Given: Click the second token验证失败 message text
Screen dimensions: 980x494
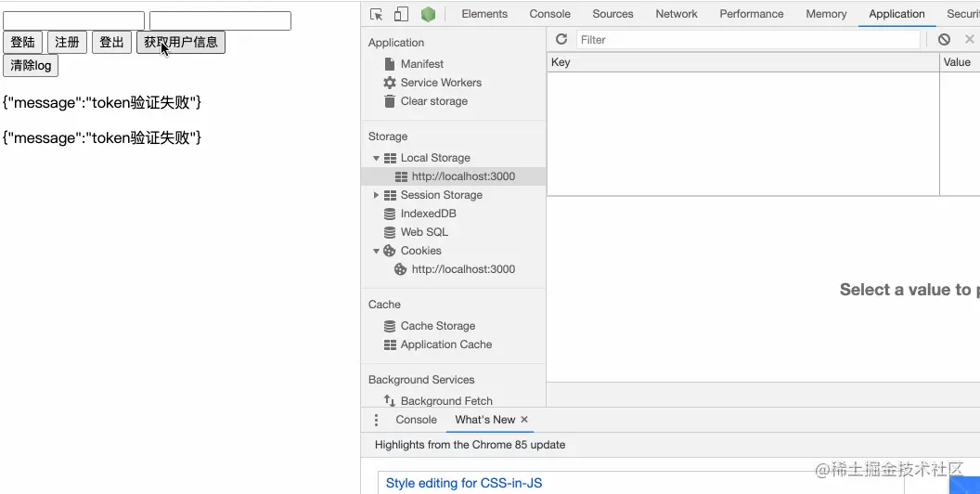Looking at the screenshot, I should (x=102, y=137).
